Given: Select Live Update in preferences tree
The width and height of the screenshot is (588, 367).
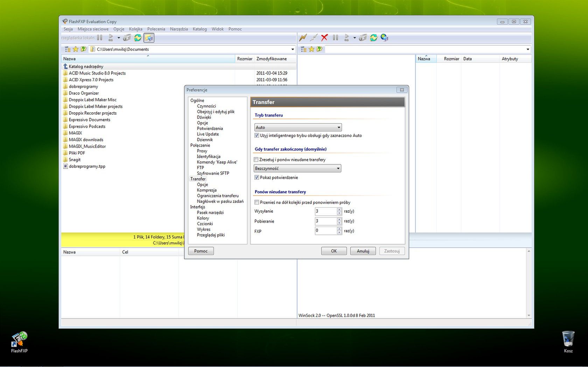Looking at the screenshot, I should 208,134.
